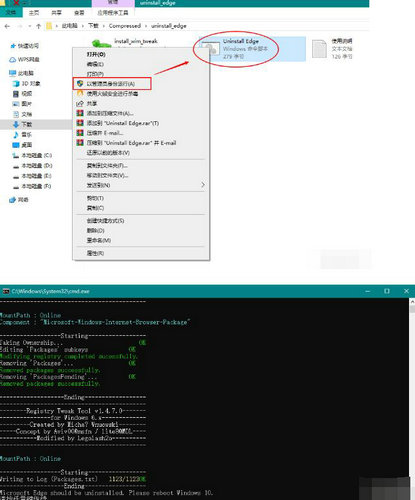Click the Local Disk (E:) drive icon
Image resolution: width=415 pixels, height=500 pixels.
point(16,176)
